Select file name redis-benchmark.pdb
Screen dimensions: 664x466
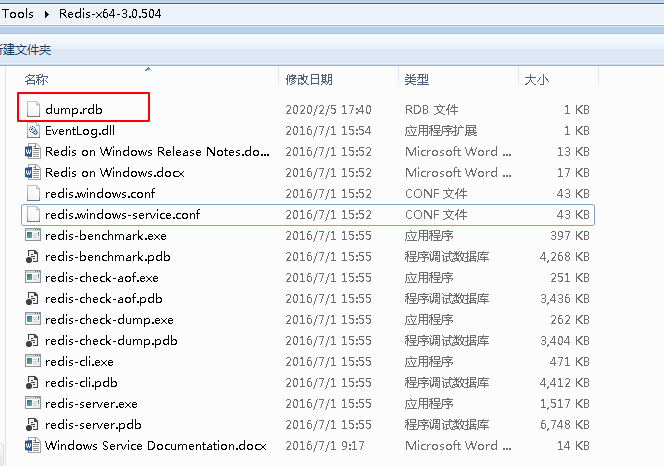click(x=108, y=257)
